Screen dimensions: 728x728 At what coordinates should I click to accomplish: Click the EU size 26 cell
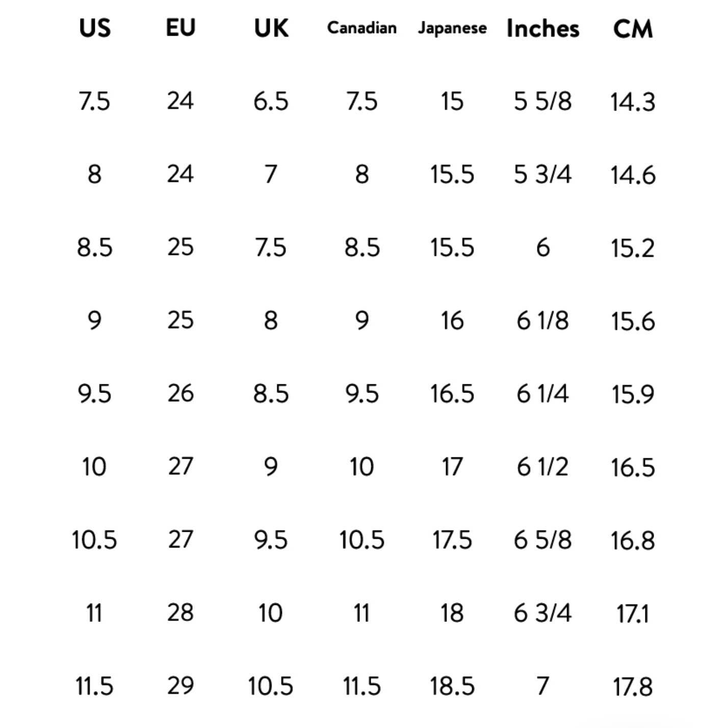(180, 394)
